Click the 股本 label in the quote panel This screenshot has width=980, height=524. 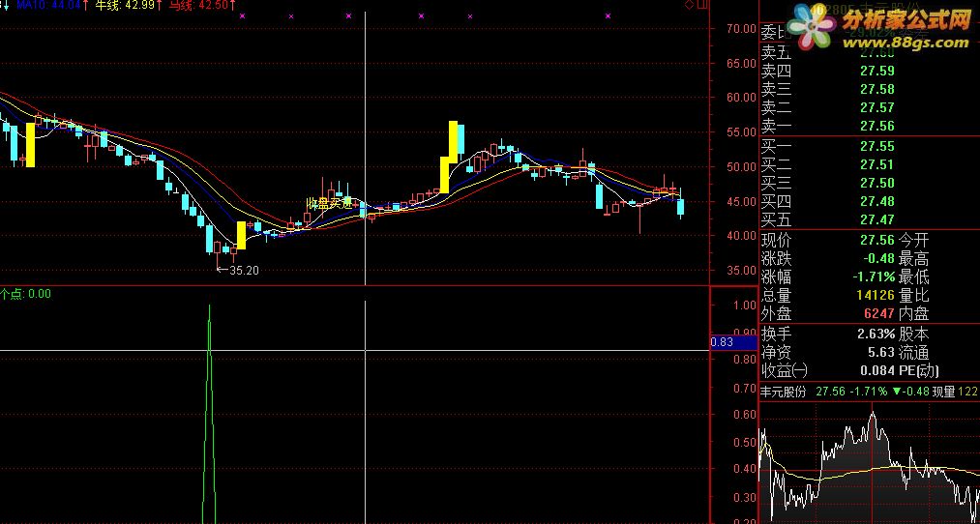[914, 334]
